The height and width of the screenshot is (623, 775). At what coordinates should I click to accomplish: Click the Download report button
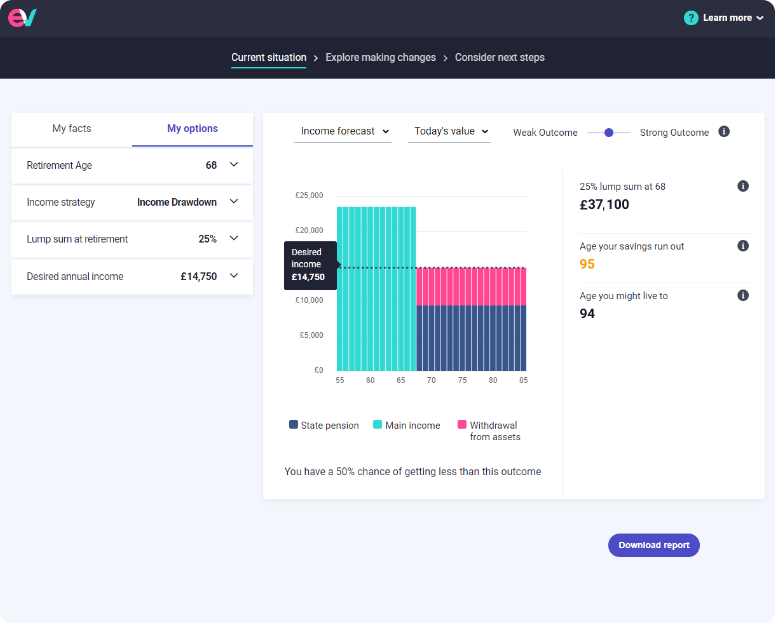653,545
